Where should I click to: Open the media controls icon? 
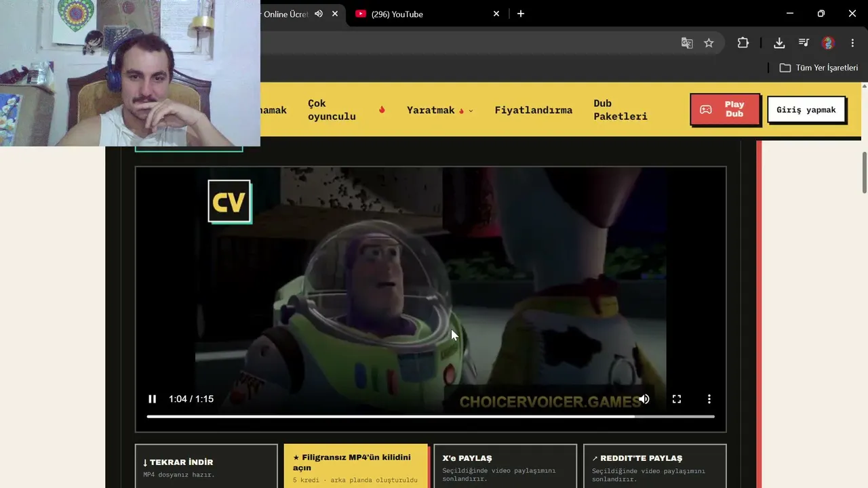[x=804, y=43]
